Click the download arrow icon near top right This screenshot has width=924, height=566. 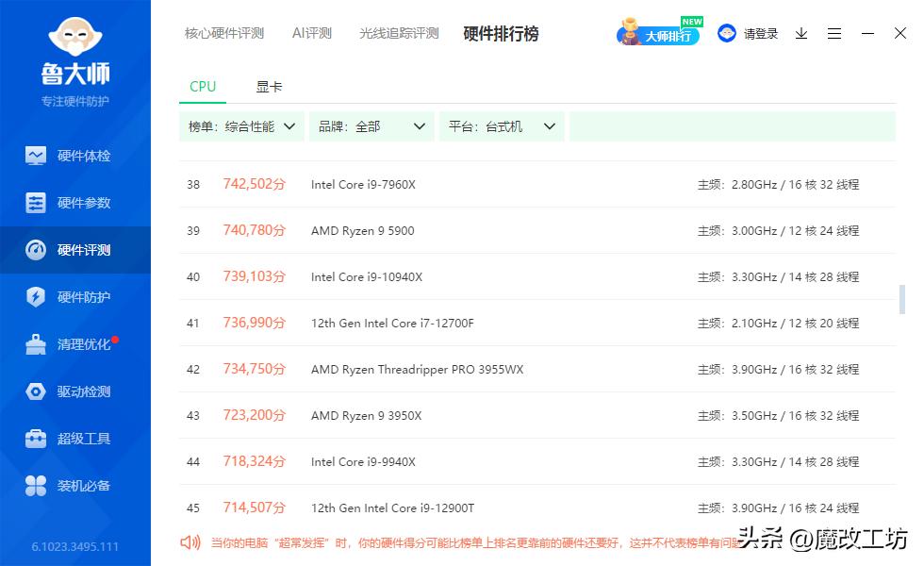coord(801,33)
